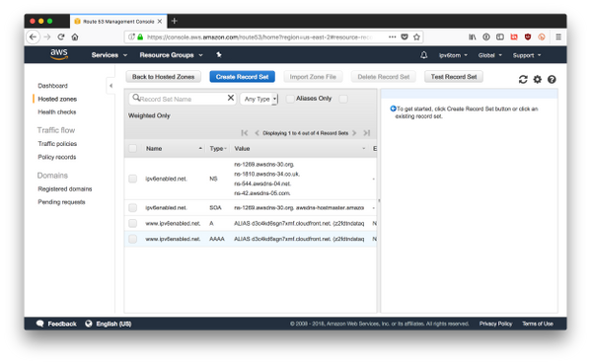The height and width of the screenshot is (364, 591).
Task: Close the Route 53 Management Console tab
Action: (160, 22)
